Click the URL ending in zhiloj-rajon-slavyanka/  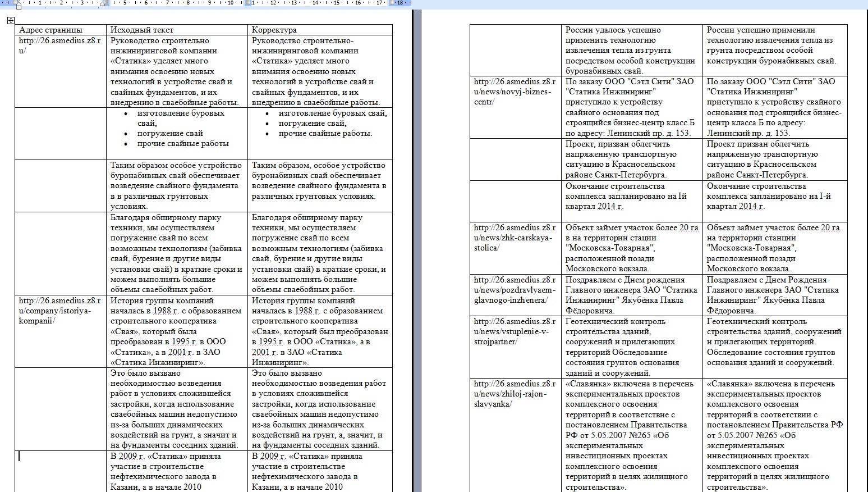[x=515, y=394]
